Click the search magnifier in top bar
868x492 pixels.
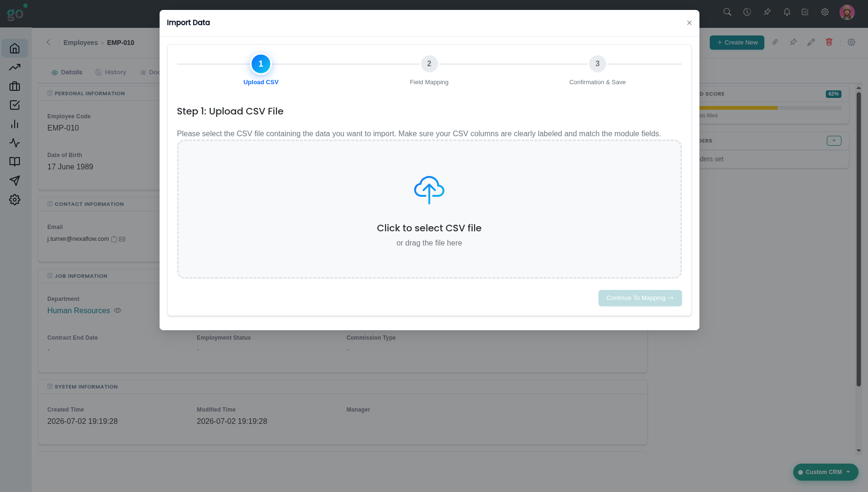(727, 12)
